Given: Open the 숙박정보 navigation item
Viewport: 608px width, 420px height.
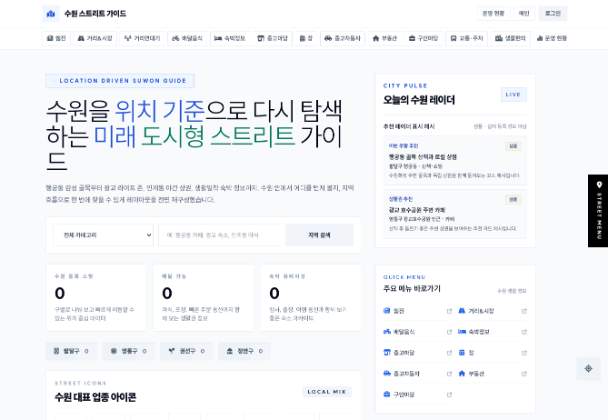Looking at the screenshot, I should (x=230, y=38).
